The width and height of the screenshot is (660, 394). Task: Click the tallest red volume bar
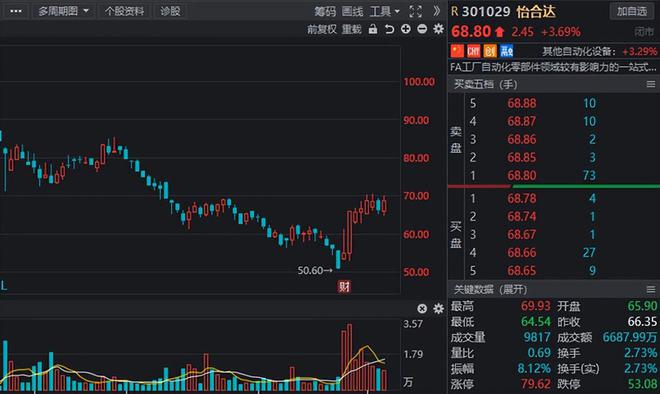pos(349,357)
